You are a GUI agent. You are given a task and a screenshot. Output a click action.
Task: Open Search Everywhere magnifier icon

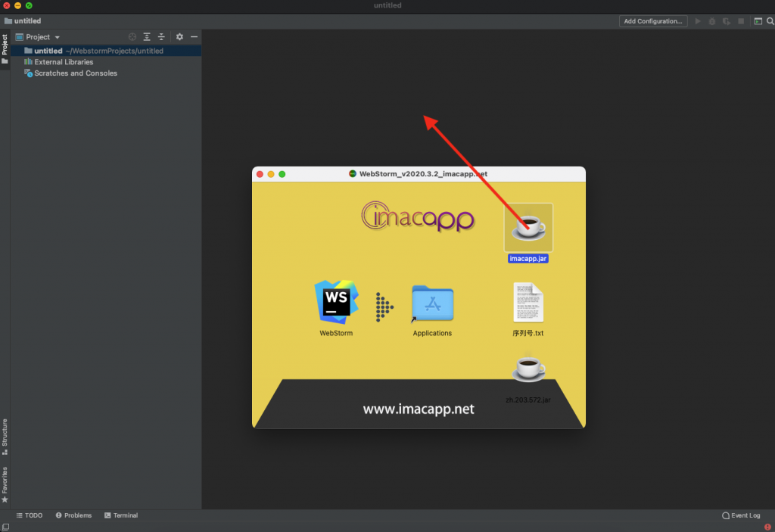tap(770, 21)
